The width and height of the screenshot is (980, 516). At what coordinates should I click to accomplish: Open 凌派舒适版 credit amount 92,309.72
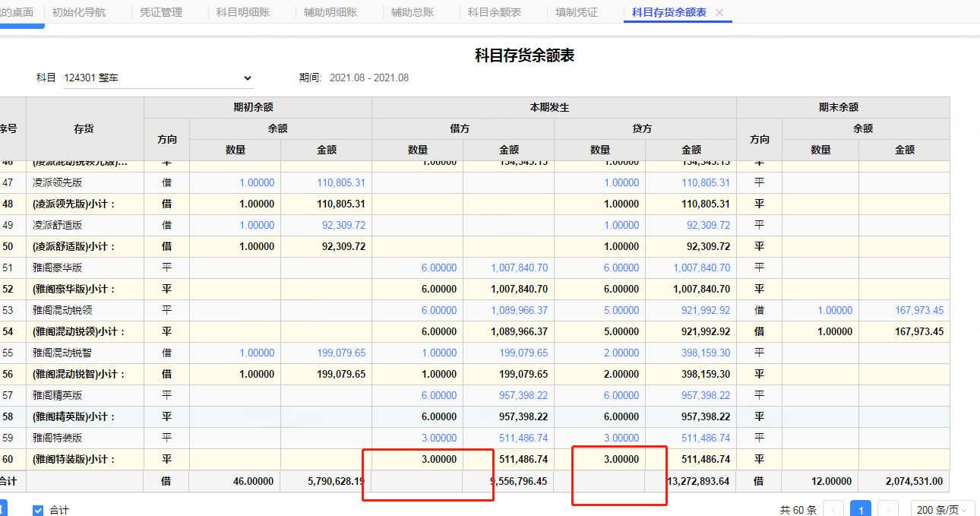(708, 225)
